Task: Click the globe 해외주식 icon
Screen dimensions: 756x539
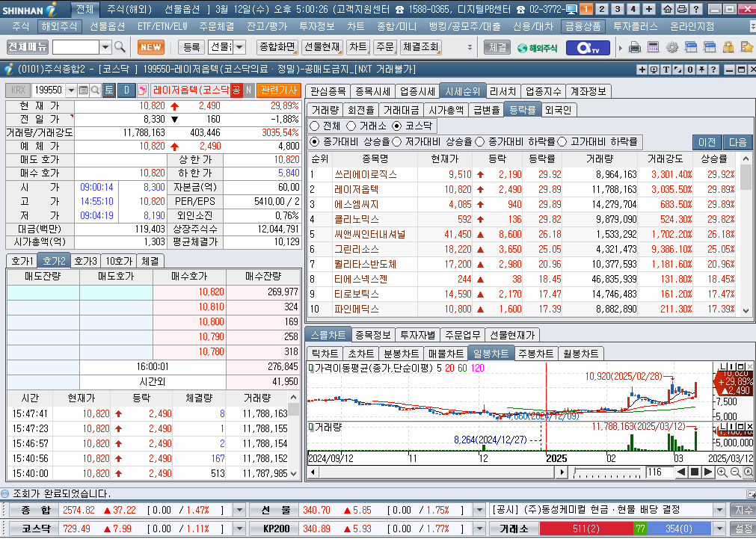Action: coord(537,48)
